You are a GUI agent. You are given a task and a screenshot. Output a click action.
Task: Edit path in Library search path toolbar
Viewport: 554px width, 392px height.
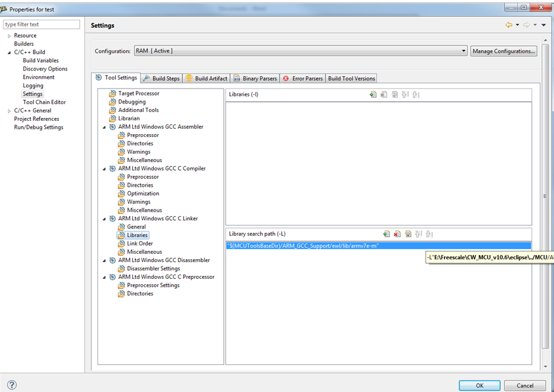click(408, 234)
